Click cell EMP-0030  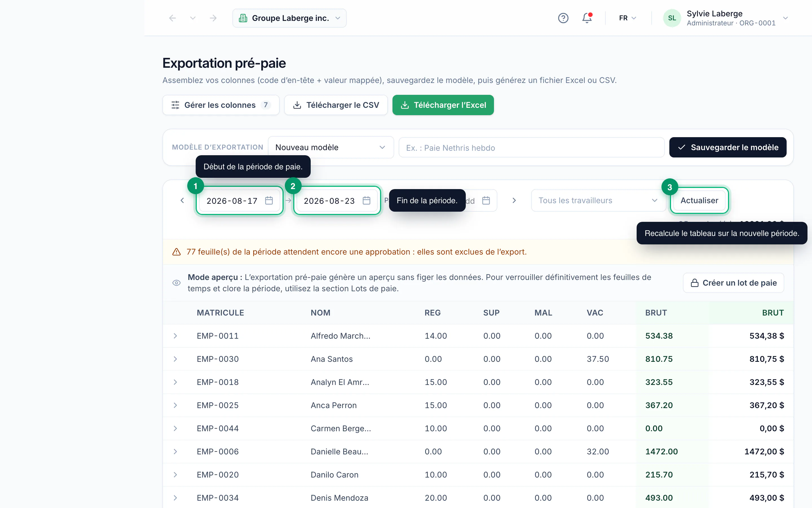[x=218, y=359]
